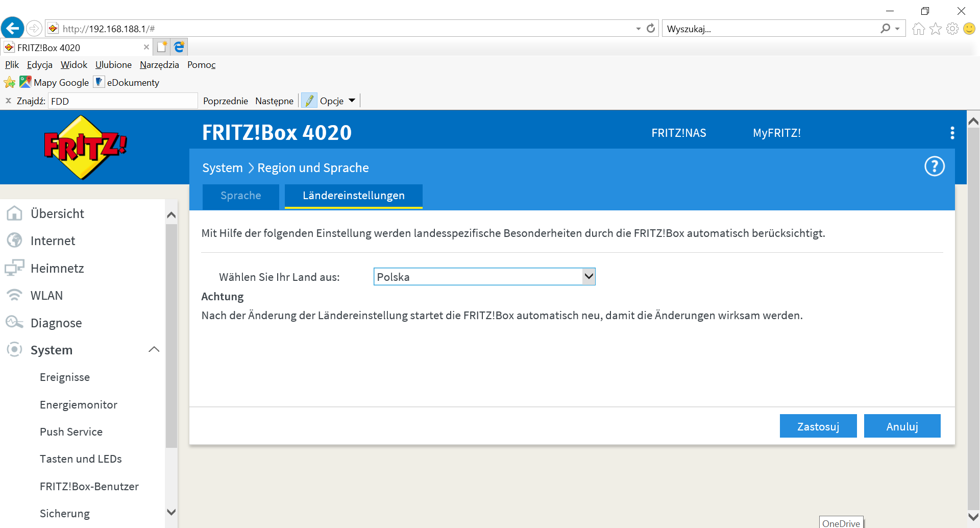Click Poprzednie in the find bar
Image resolution: width=980 pixels, height=528 pixels.
(225, 101)
